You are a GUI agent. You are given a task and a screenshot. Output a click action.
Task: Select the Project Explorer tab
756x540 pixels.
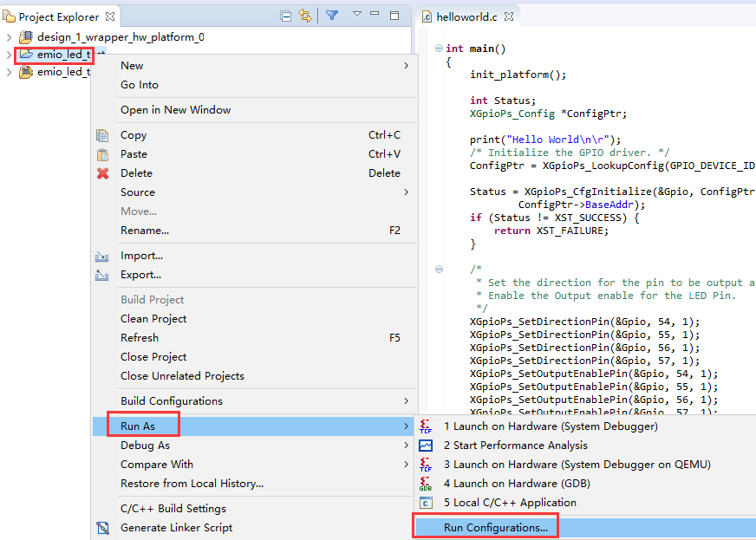point(58,16)
